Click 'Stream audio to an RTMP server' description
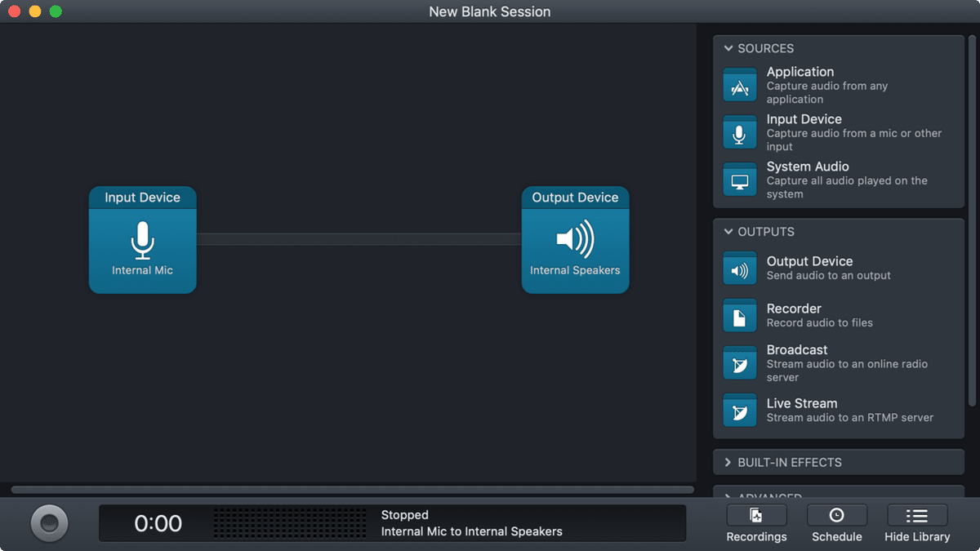Screen dimensions: 980x551 [x=850, y=418]
